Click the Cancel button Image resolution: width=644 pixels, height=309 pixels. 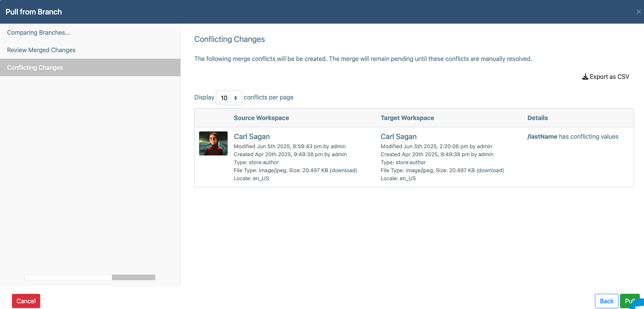26,301
